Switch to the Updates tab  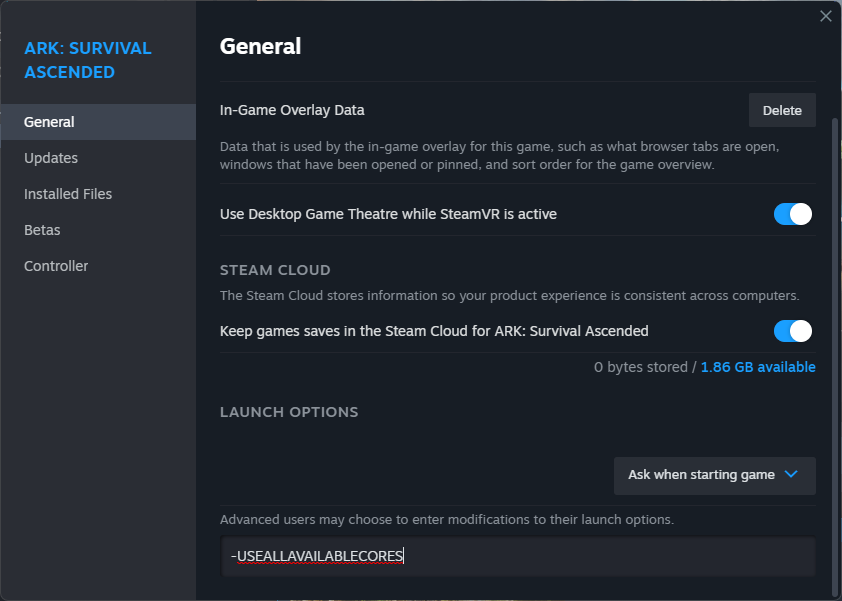(x=50, y=157)
